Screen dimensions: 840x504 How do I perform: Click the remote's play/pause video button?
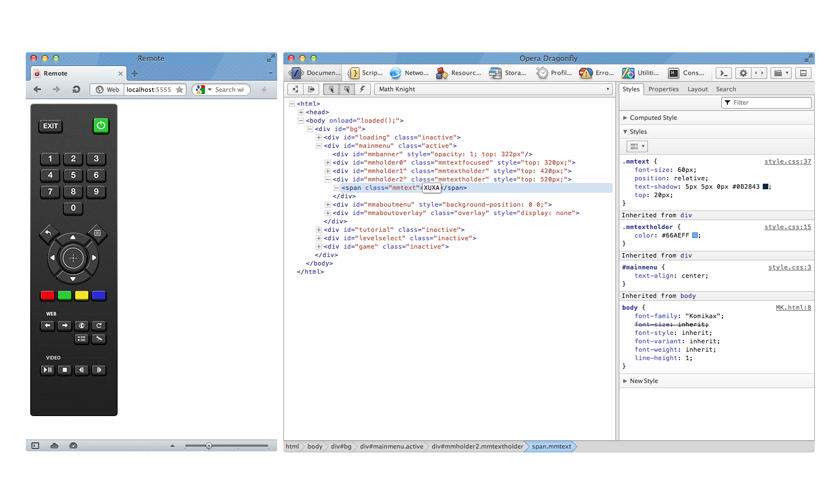pos(48,370)
